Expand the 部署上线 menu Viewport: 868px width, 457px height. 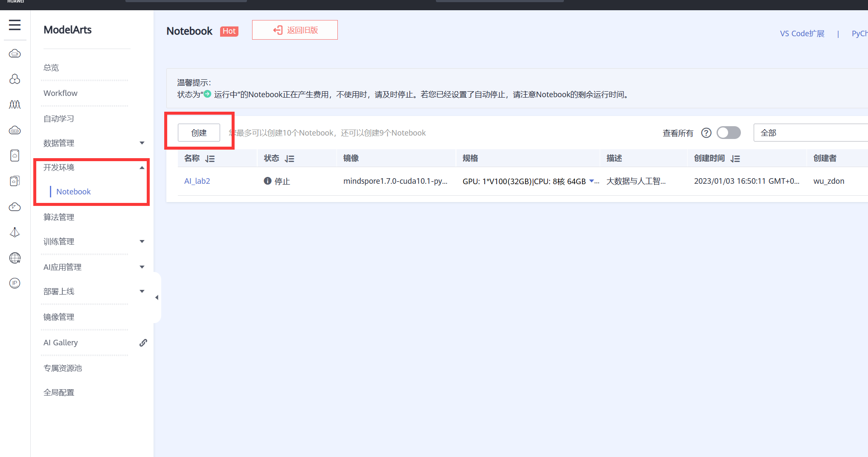pos(142,292)
